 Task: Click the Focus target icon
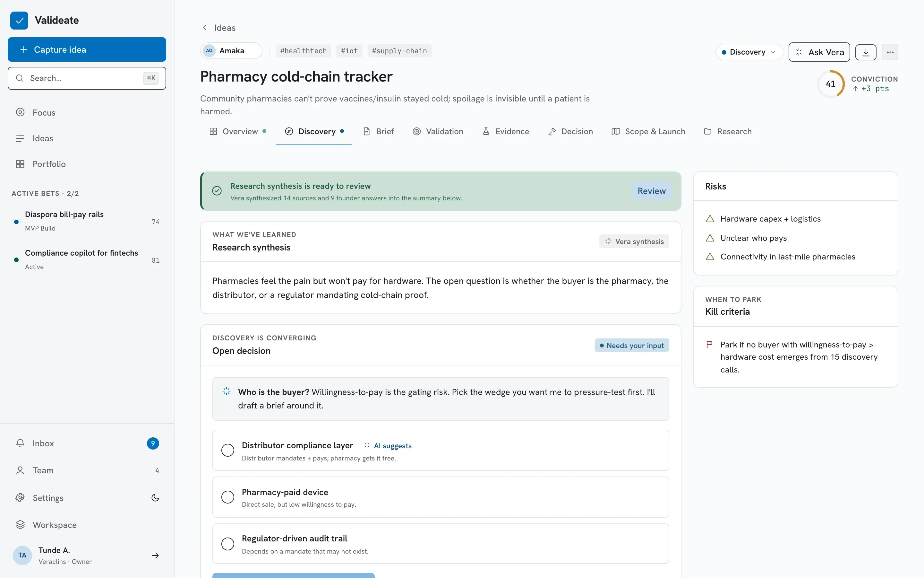coord(20,112)
